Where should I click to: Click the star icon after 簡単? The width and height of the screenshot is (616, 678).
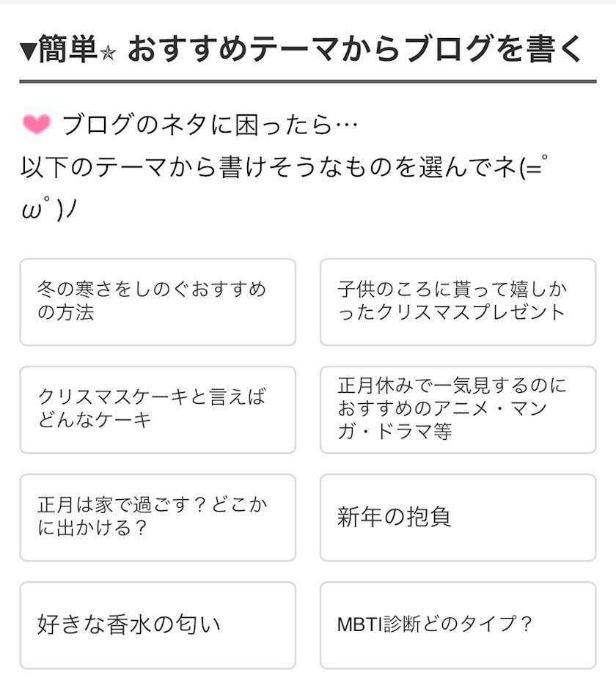tap(109, 53)
